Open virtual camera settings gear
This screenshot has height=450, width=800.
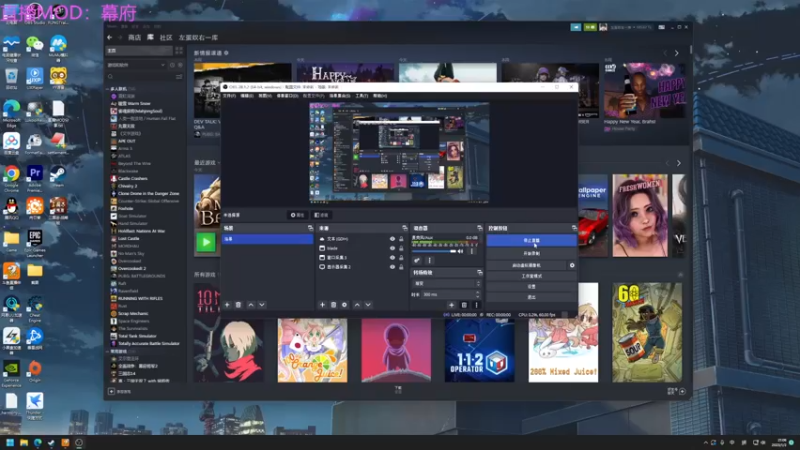point(572,265)
